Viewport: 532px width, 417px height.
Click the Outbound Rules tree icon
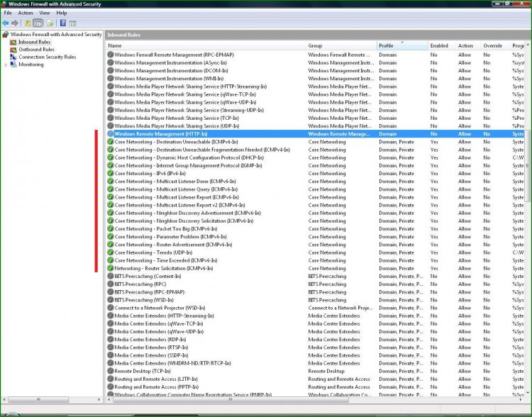13,50
